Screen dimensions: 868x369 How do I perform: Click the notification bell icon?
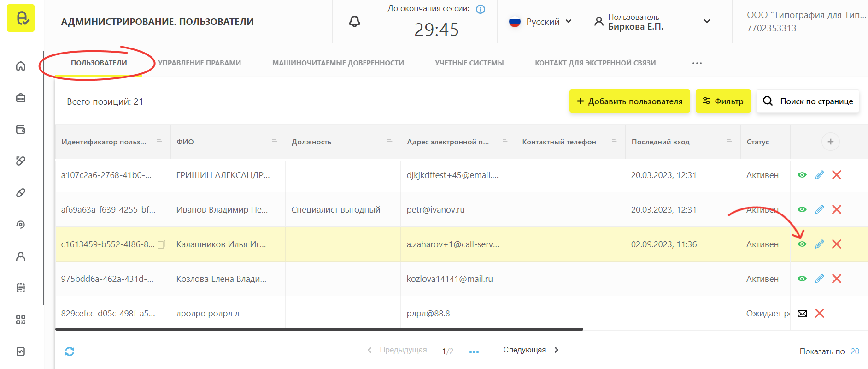coord(354,22)
